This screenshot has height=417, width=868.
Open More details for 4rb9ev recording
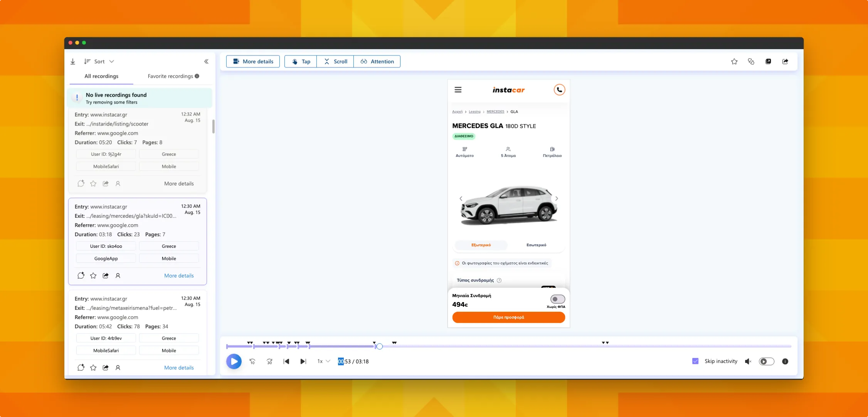179,368
